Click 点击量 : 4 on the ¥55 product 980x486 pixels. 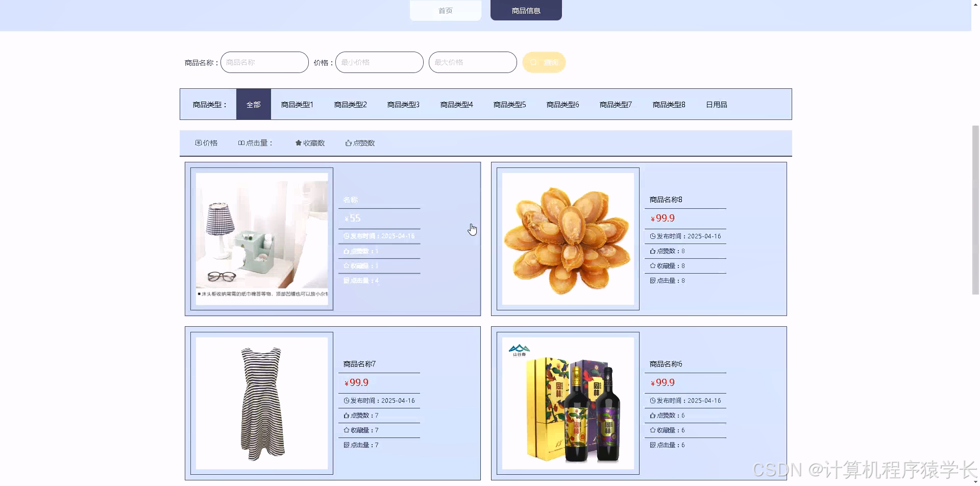click(361, 281)
